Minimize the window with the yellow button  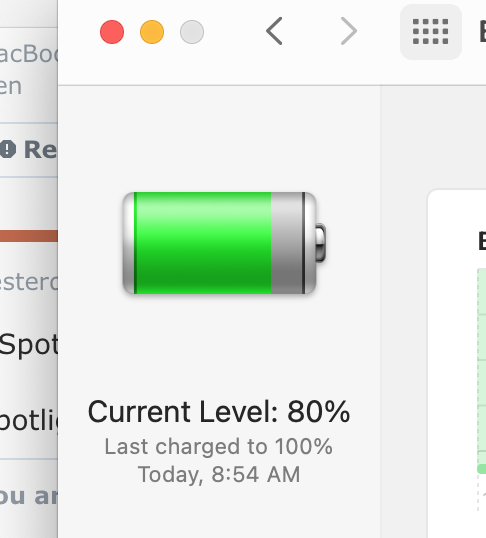152,32
